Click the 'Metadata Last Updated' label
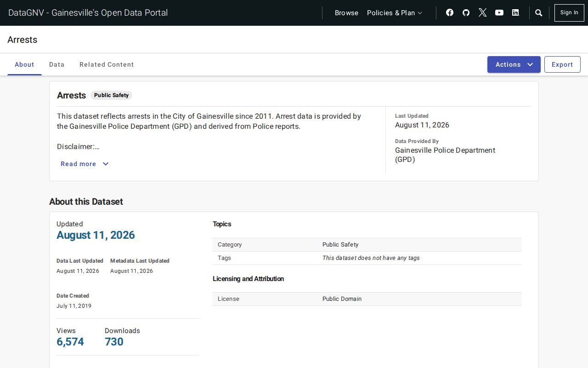588x368 pixels. coord(140,261)
